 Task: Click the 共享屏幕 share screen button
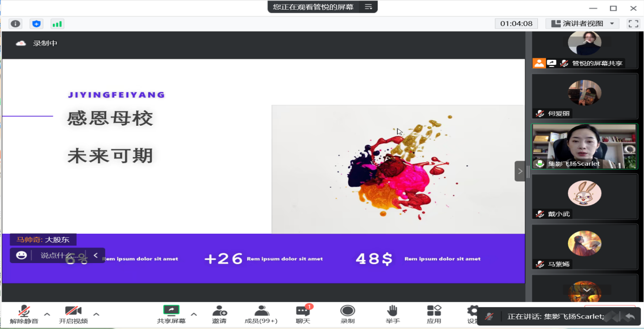point(171,314)
